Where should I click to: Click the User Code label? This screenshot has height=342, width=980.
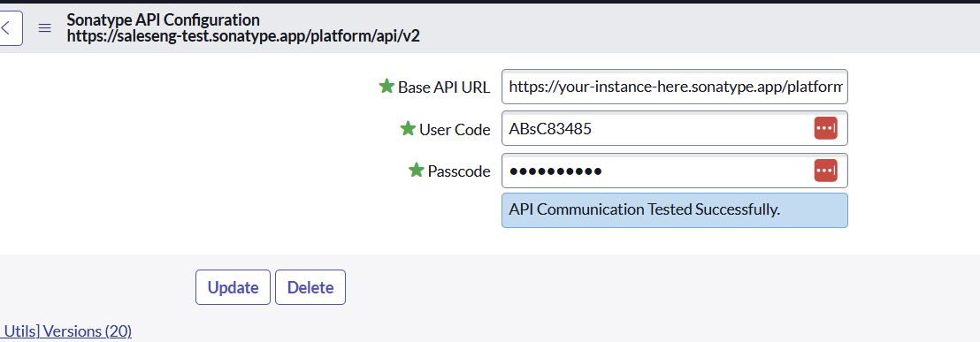[x=455, y=129]
